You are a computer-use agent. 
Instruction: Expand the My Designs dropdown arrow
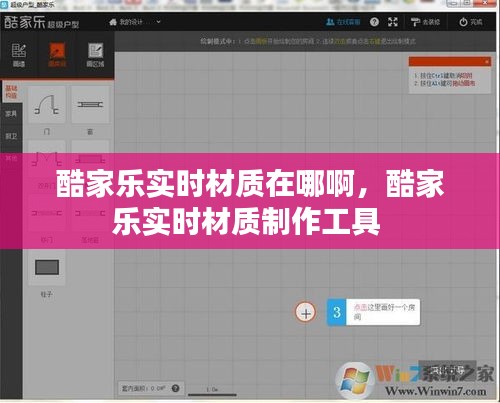pyautogui.click(x=158, y=22)
